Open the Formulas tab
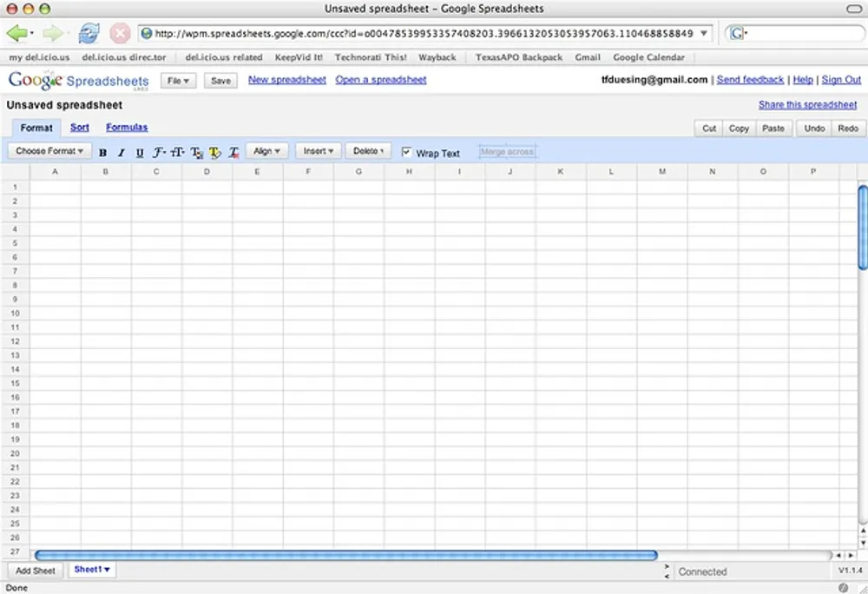 127,127
